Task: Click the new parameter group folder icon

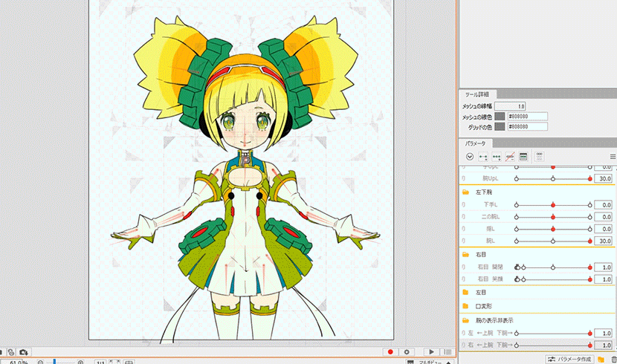Action: coord(600,360)
